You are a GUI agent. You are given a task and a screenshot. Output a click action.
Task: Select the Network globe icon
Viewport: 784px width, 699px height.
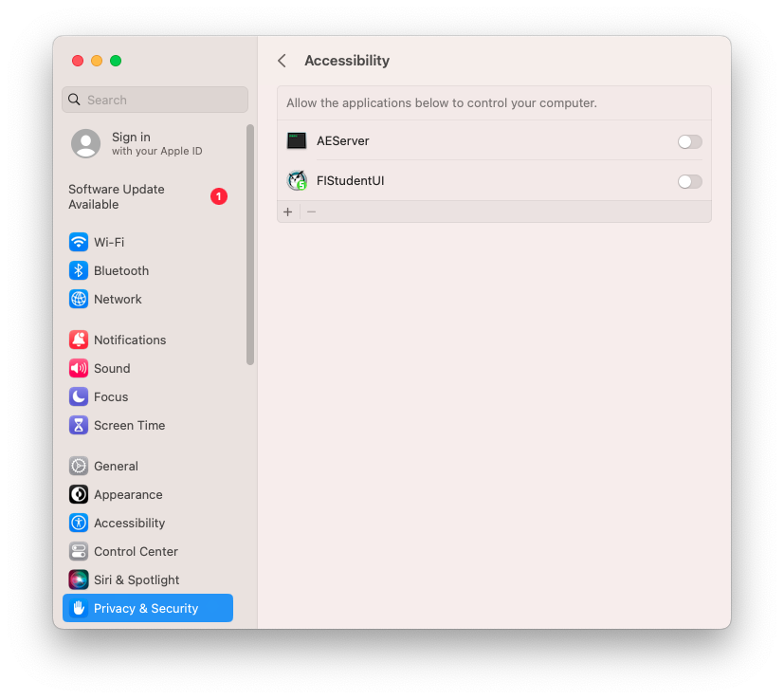[79, 299]
